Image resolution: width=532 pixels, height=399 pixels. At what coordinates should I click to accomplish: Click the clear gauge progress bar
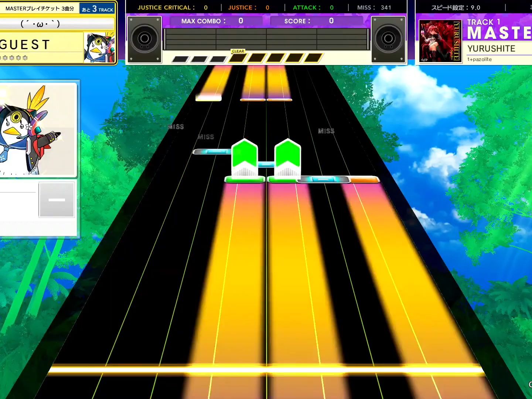(247, 58)
